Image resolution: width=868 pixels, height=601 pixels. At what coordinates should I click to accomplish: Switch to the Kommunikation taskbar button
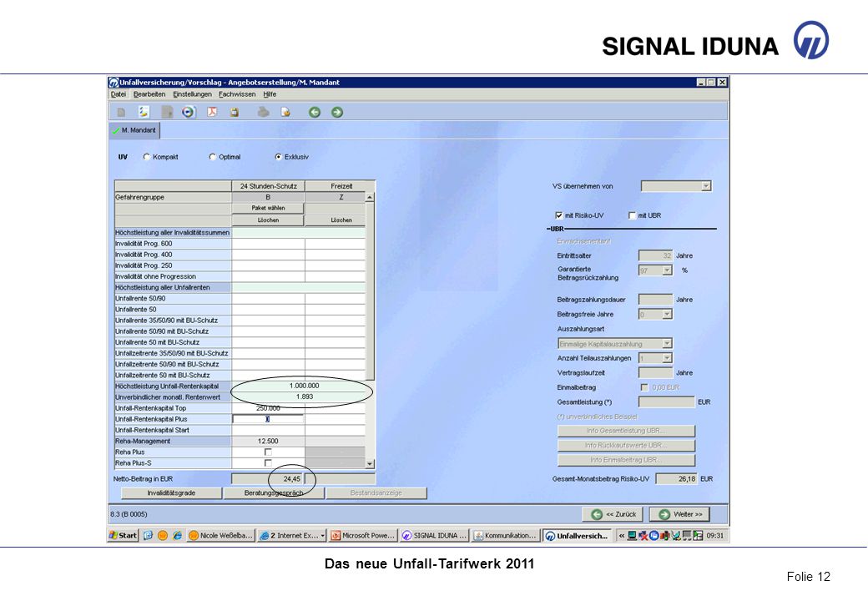coord(506,536)
